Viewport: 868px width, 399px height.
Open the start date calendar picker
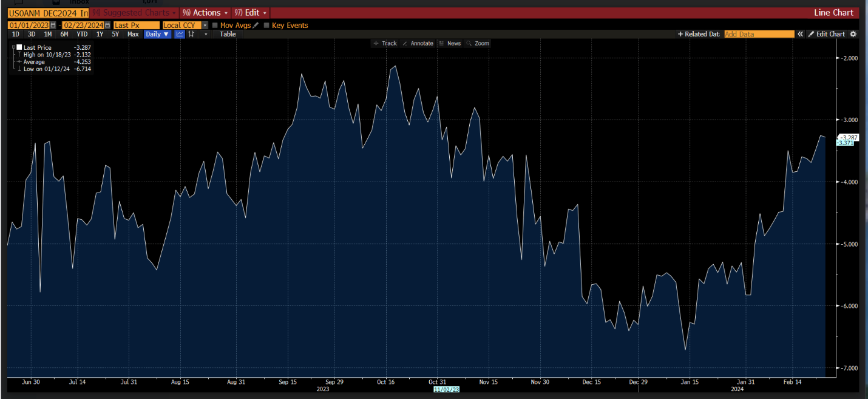[53, 26]
